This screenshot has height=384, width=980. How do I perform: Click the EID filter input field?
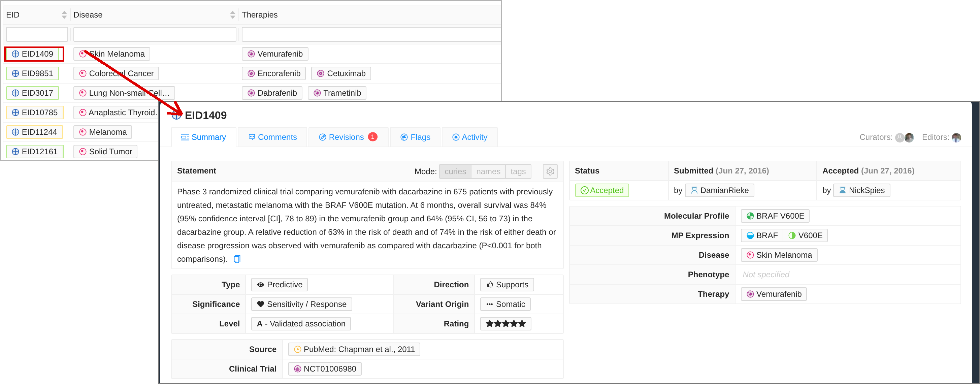[37, 34]
